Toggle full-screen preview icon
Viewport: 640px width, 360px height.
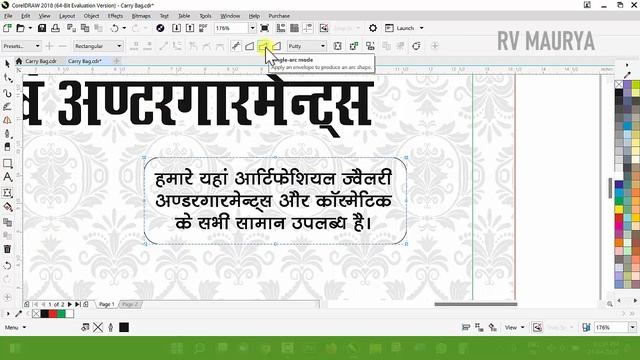tap(264, 28)
